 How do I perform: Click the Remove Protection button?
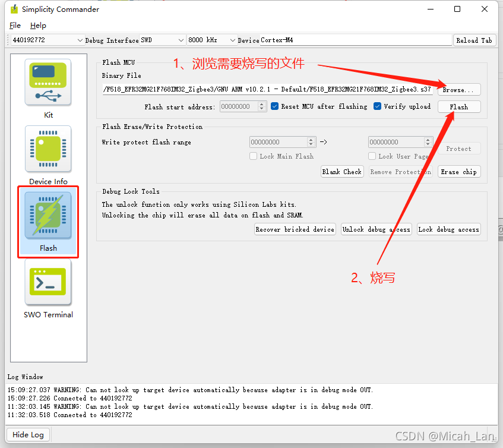click(401, 172)
